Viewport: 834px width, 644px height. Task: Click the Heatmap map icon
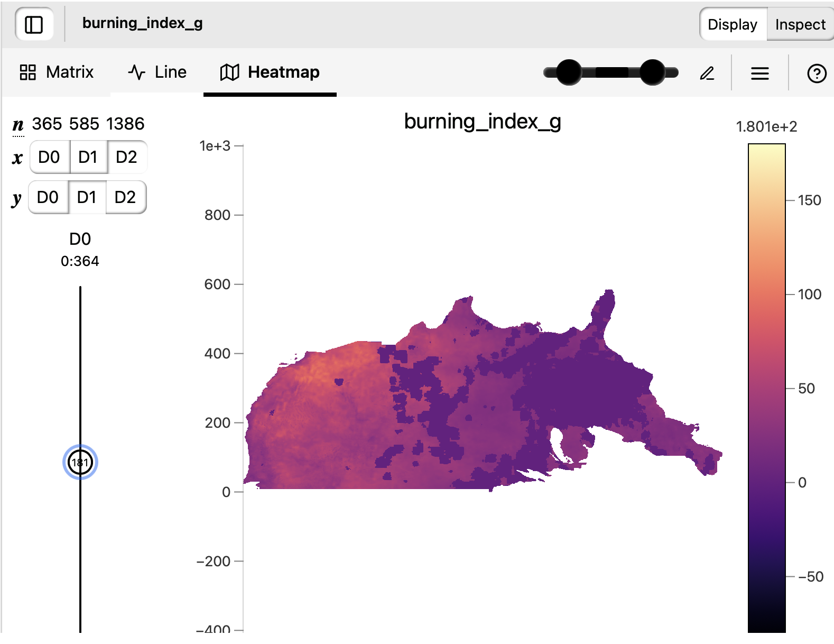[229, 72]
